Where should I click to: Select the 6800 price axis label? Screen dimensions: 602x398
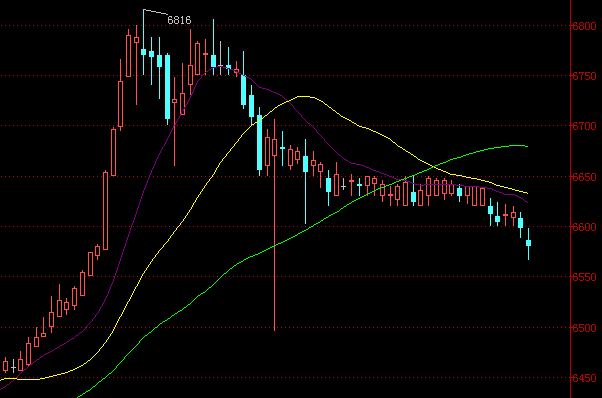coord(584,26)
